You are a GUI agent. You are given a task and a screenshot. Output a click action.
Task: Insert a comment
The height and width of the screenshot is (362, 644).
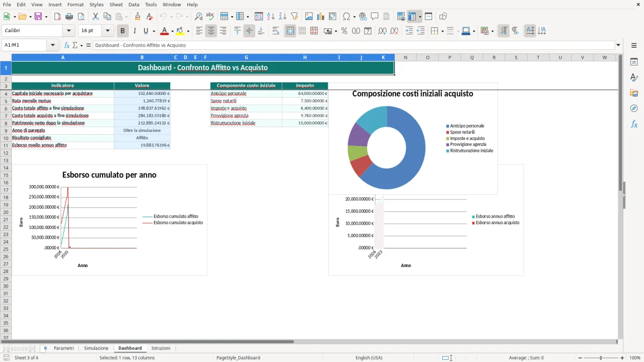click(x=375, y=17)
